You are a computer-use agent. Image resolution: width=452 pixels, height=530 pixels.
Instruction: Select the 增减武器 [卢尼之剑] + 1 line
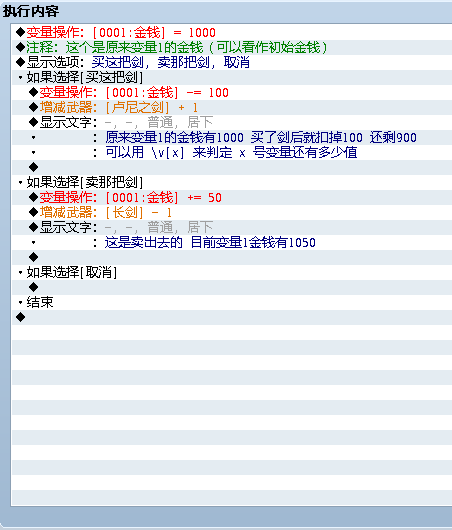pos(232,107)
